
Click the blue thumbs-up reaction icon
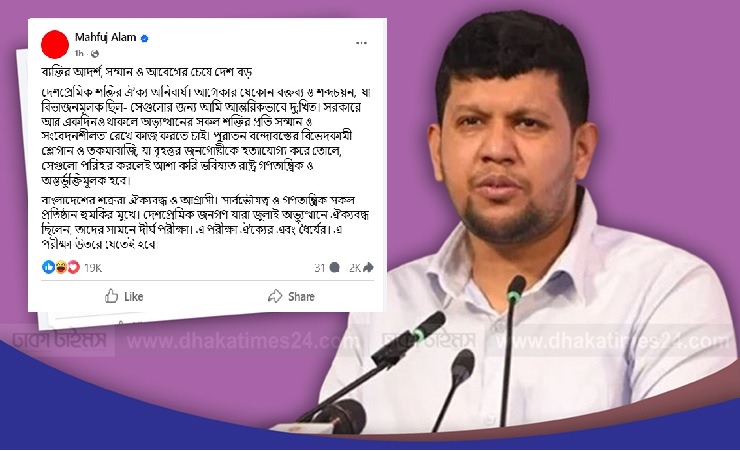click(48, 267)
